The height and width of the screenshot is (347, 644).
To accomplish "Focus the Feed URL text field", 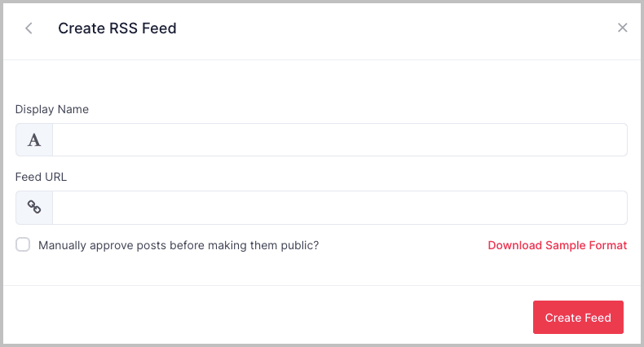I will click(x=339, y=208).
